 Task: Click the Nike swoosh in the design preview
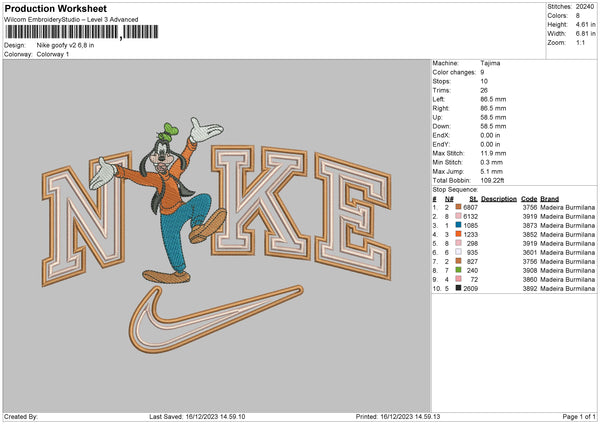216,319
